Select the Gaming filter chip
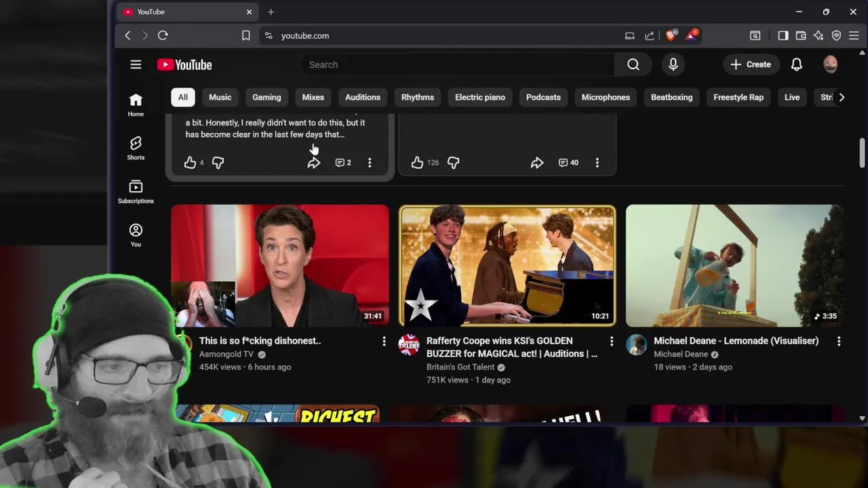The image size is (868, 488). [x=267, y=97]
